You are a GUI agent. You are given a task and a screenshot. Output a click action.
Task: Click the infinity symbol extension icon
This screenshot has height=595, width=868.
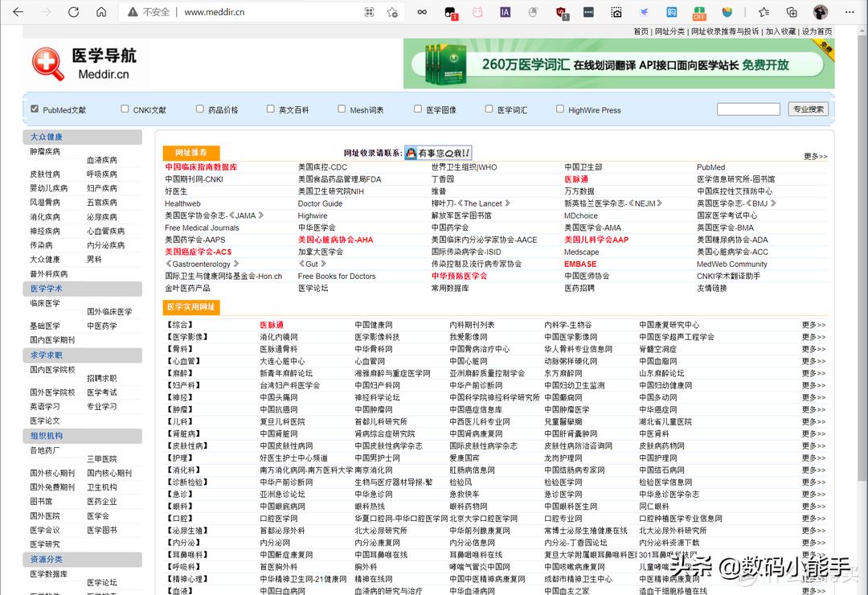[x=423, y=12]
